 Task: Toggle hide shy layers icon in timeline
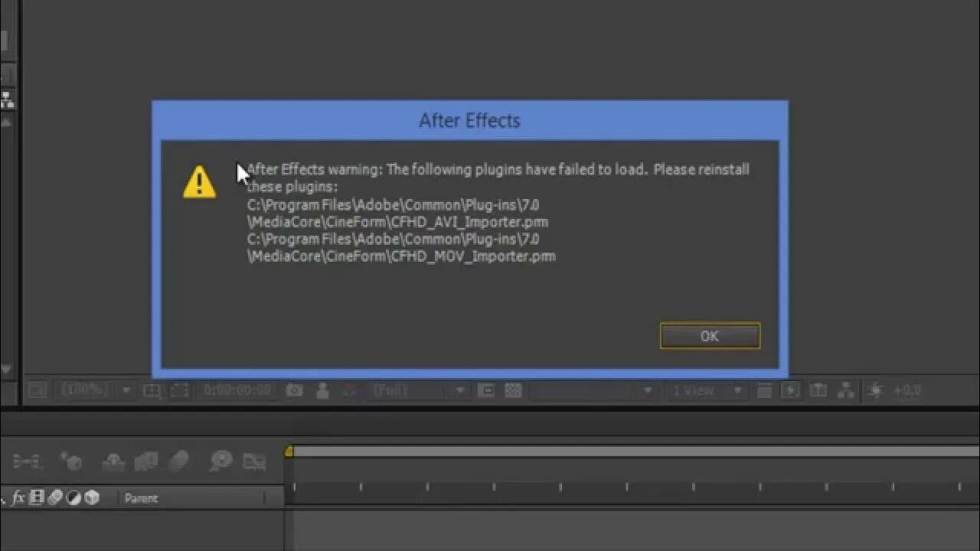tap(113, 461)
